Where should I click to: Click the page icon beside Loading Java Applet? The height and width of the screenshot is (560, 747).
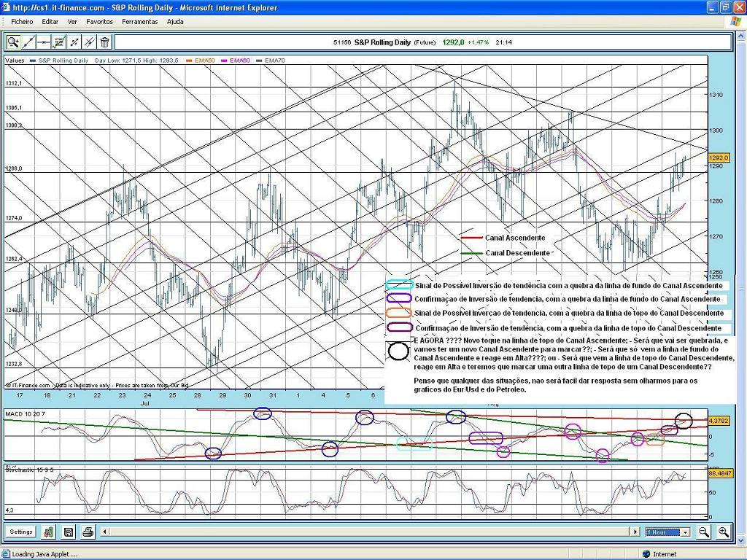(x=6, y=554)
